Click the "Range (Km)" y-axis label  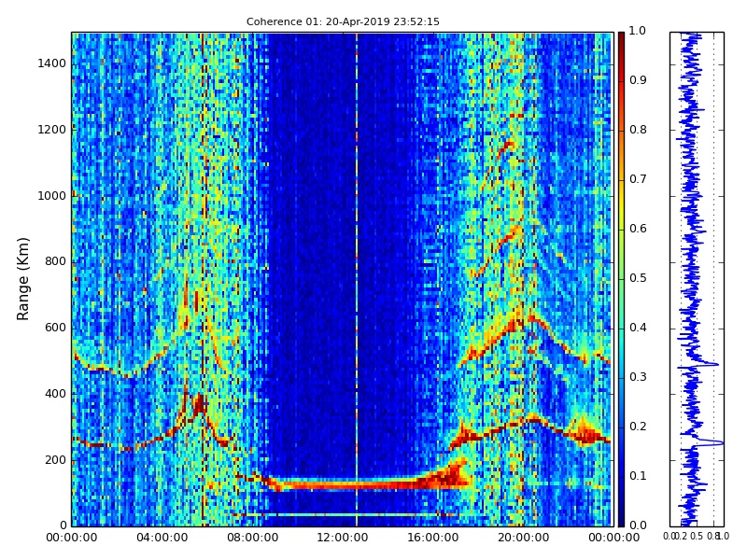pyautogui.click(x=22, y=279)
